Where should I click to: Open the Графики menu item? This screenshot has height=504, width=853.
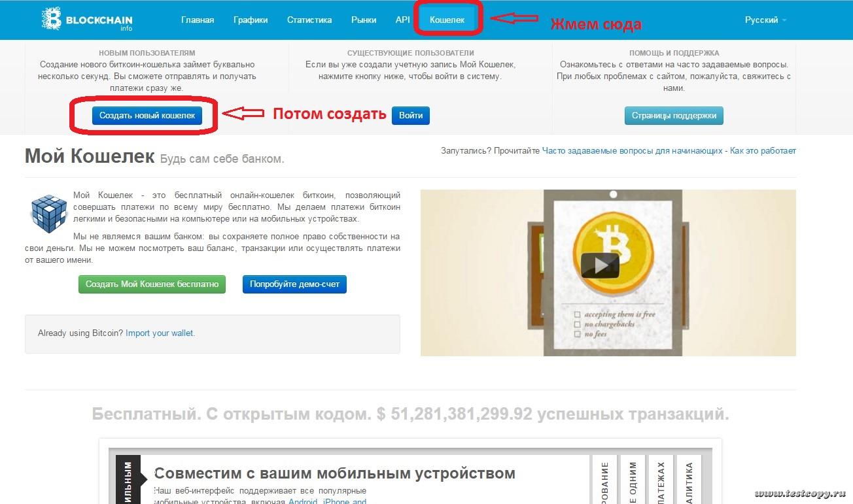(251, 20)
